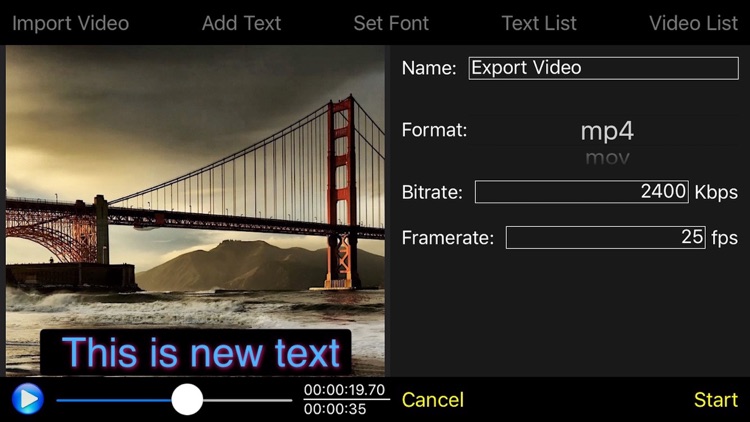Image resolution: width=750 pixels, height=422 pixels.
Task: Open the Set Font option
Action: tap(391, 23)
